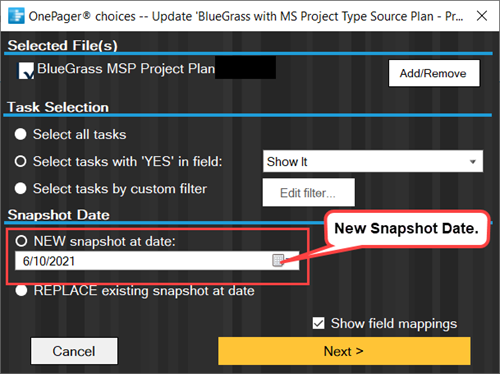Close the OnePager choices dialog
Image resolution: width=500 pixels, height=374 pixels.
[x=482, y=16]
